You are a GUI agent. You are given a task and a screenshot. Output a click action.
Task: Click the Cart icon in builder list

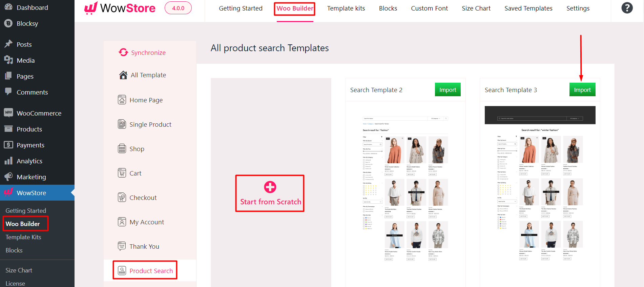click(x=122, y=173)
